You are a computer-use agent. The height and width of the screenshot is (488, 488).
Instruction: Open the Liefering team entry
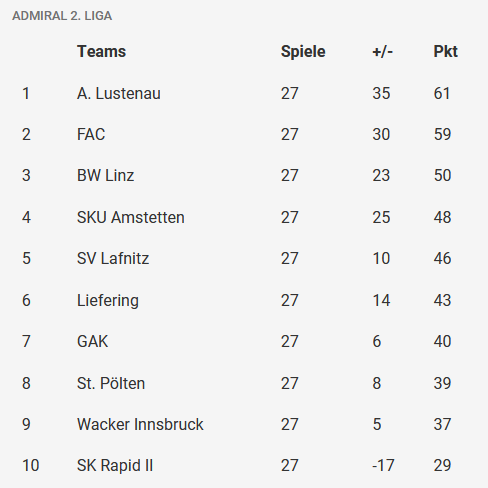108,301
